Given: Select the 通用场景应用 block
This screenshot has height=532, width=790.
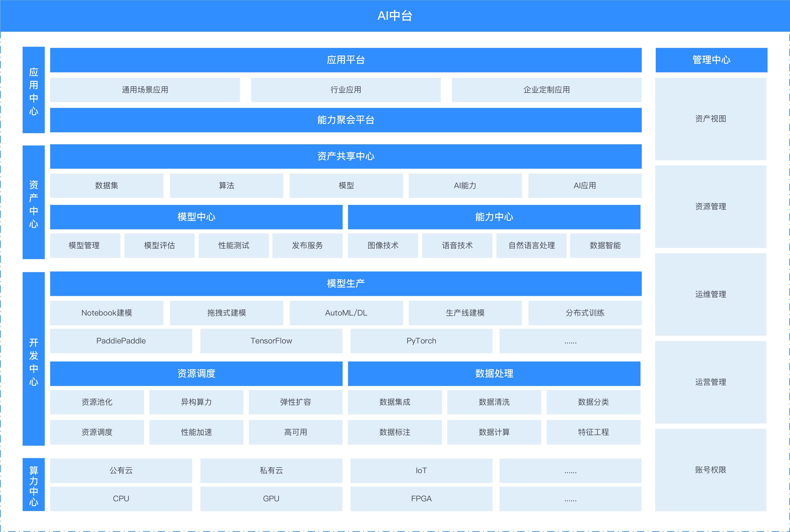Looking at the screenshot, I should click(145, 90).
